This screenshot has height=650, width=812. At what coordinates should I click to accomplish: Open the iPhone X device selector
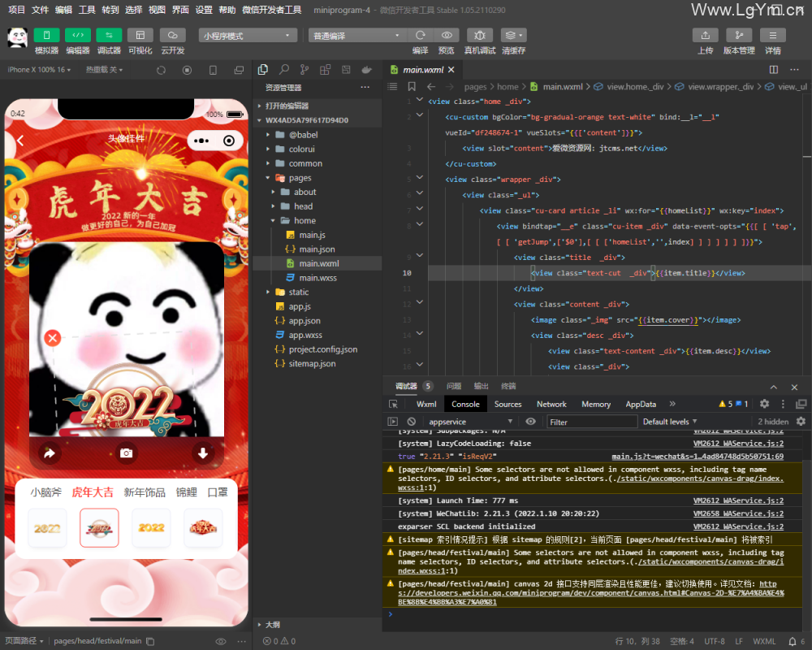[39, 69]
